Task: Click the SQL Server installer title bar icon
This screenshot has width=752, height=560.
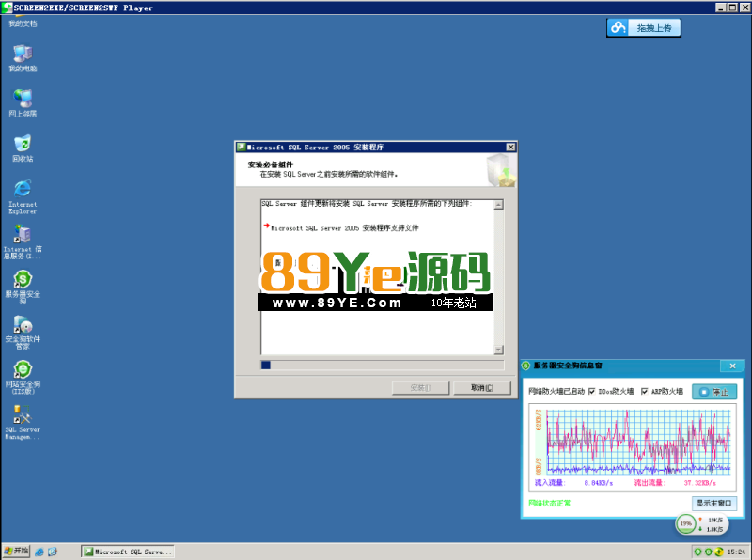Action: (x=242, y=148)
